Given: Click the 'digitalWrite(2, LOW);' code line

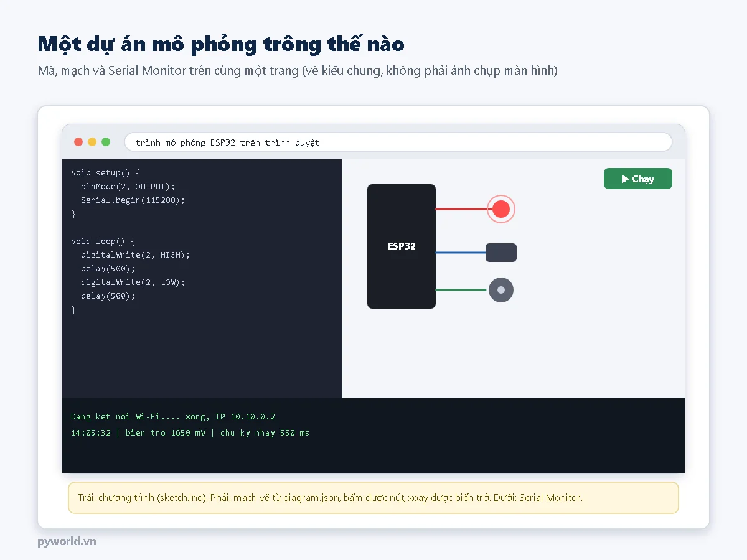Looking at the screenshot, I should pos(133,282).
